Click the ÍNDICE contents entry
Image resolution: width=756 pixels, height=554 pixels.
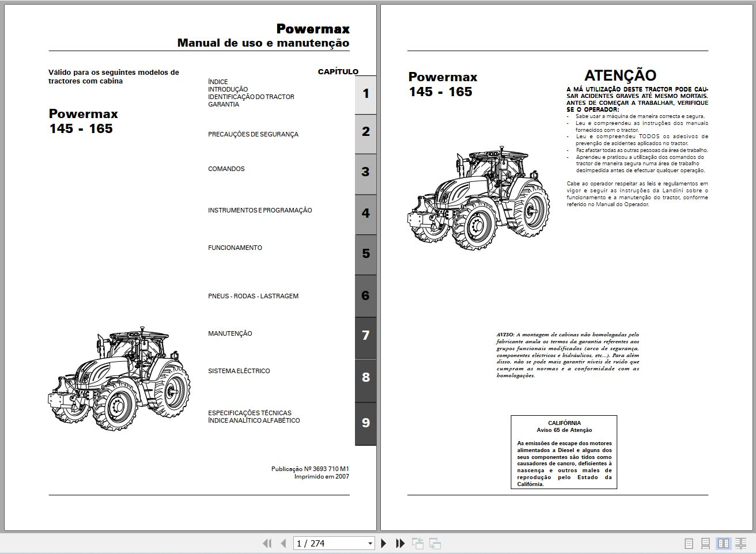[x=218, y=82]
